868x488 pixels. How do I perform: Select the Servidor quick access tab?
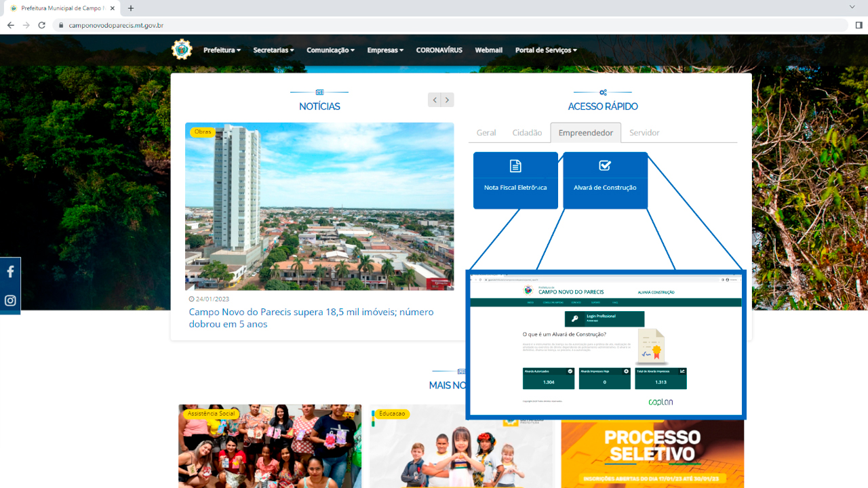point(644,133)
